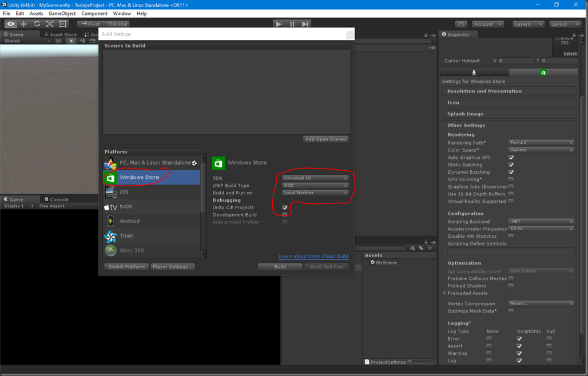Image resolution: width=588 pixels, height=376 pixels.
Task: Open Player Settings button
Action: click(173, 267)
